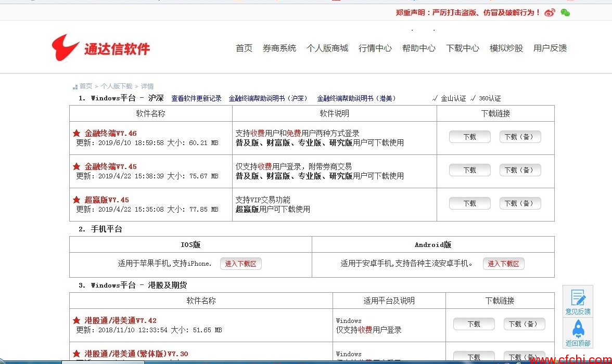
Task: Open the 行情中心 menu item
Action: pos(375,48)
